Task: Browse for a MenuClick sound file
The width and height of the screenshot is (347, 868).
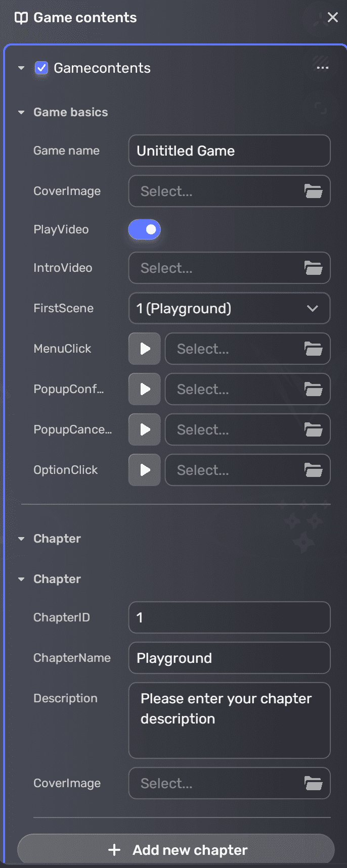Action: (x=313, y=349)
